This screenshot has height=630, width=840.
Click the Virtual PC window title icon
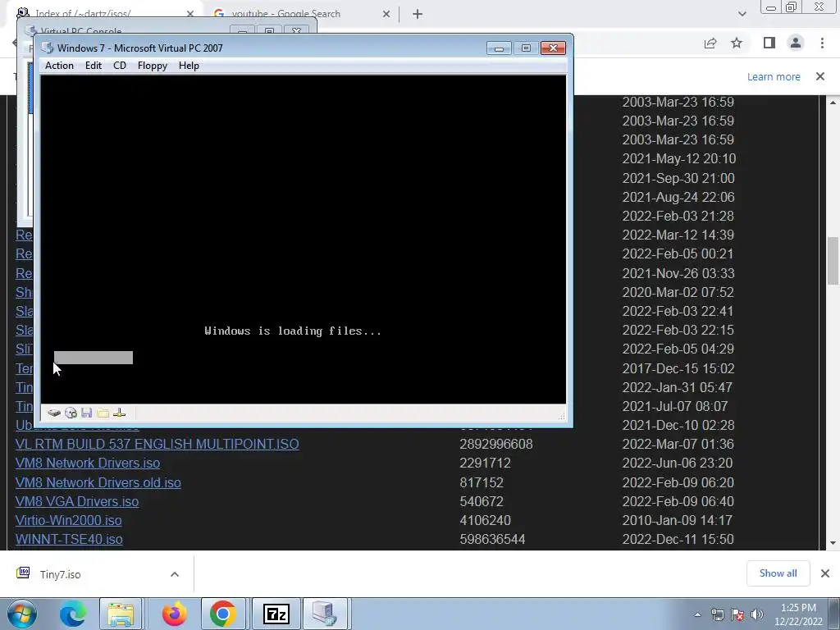[48, 48]
